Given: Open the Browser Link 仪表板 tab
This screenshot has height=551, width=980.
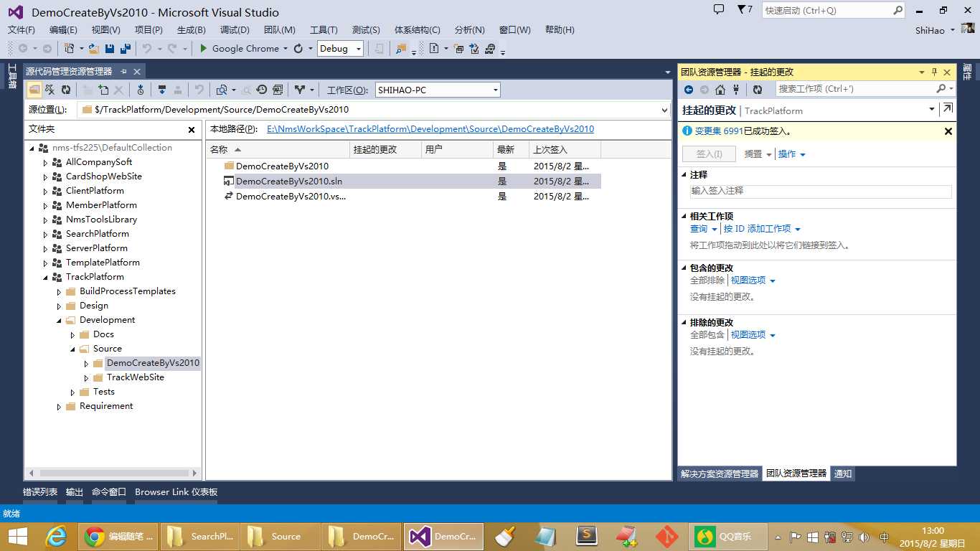Looking at the screenshot, I should coord(176,492).
